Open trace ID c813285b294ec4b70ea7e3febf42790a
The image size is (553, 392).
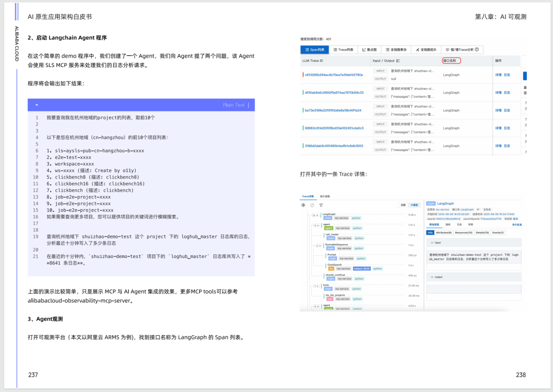coord(334,75)
